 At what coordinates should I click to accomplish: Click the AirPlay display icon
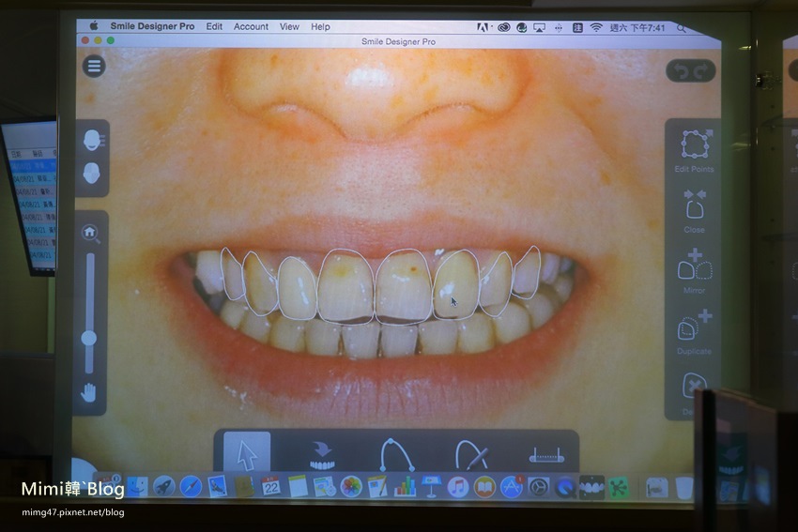coord(539,28)
